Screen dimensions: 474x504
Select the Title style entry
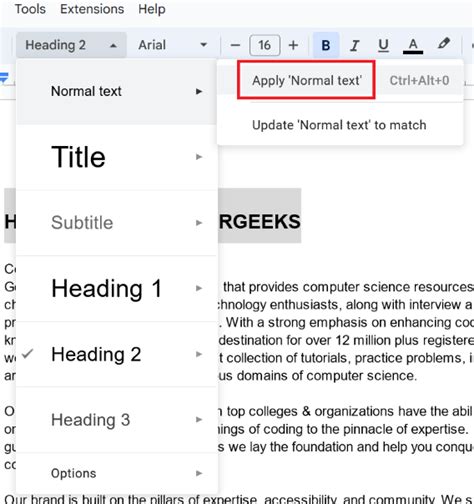pos(117,157)
